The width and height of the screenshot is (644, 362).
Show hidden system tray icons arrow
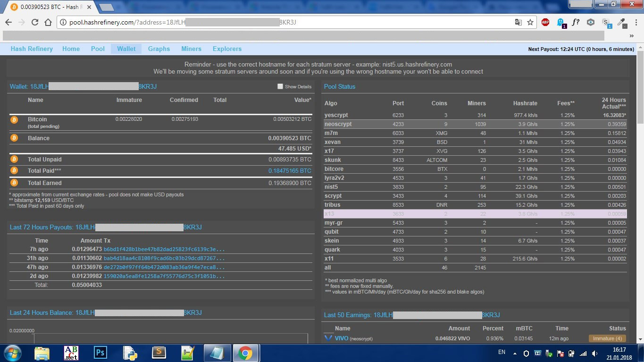[514, 353]
